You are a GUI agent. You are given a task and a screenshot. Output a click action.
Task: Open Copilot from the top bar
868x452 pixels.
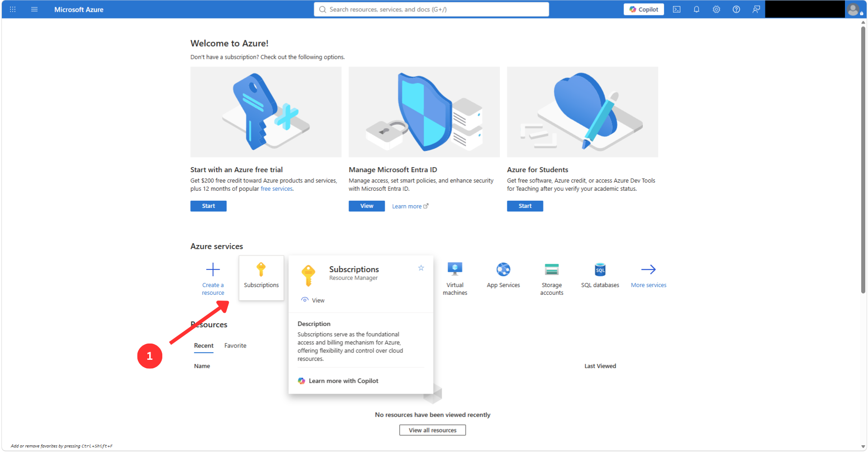point(644,9)
